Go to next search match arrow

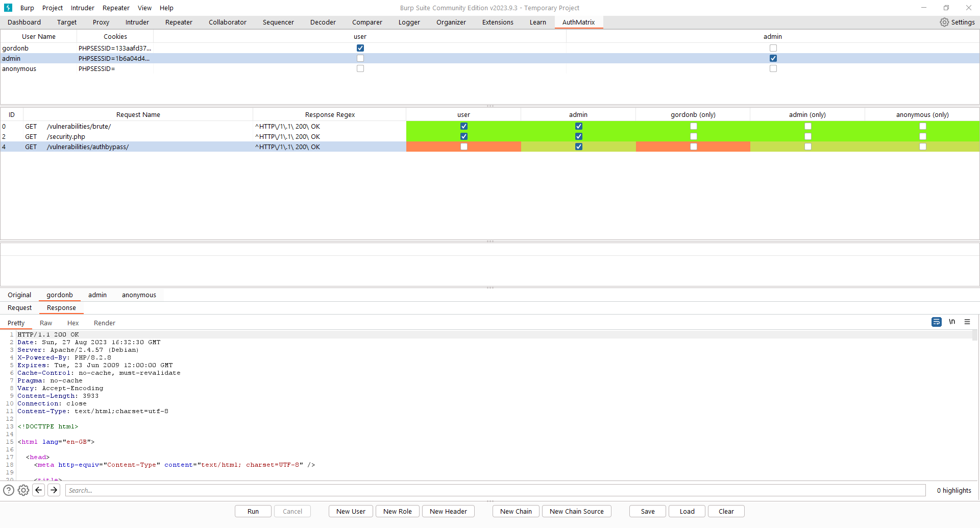[x=54, y=490]
